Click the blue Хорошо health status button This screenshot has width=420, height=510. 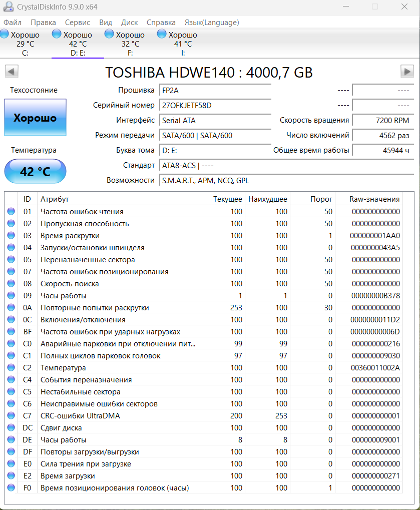click(35, 118)
